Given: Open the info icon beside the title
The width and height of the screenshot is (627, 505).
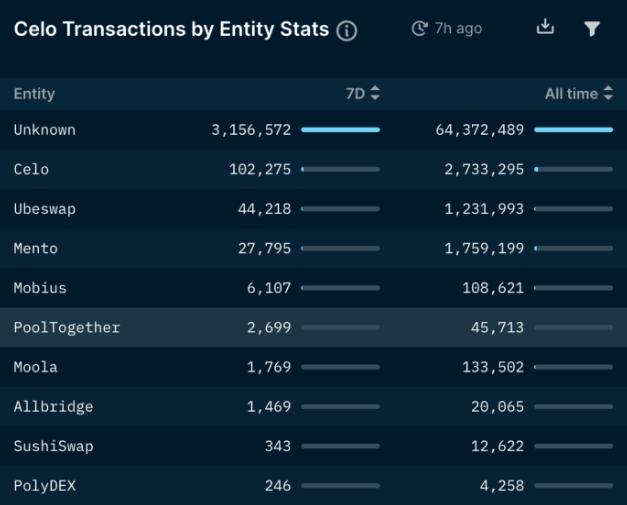Looking at the screenshot, I should (346, 31).
